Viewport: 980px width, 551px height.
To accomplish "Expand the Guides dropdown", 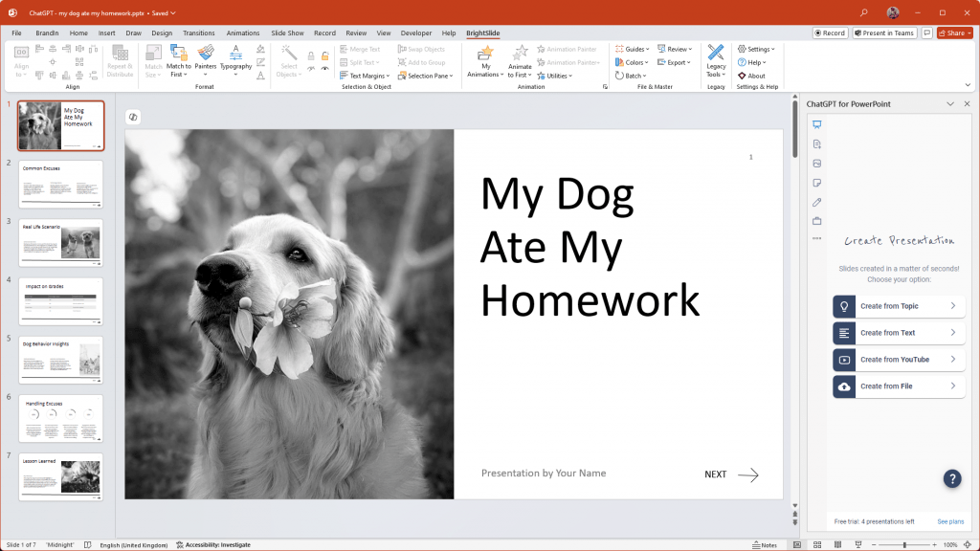I will tap(635, 50).
